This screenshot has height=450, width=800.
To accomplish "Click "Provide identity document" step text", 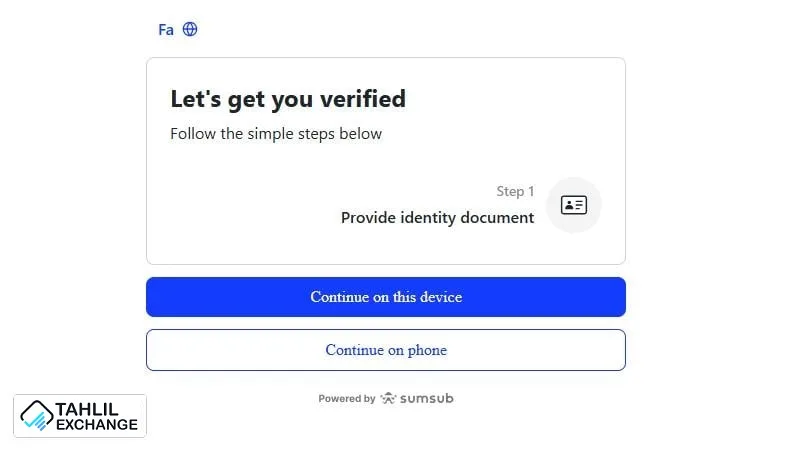I will click(x=437, y=217).
